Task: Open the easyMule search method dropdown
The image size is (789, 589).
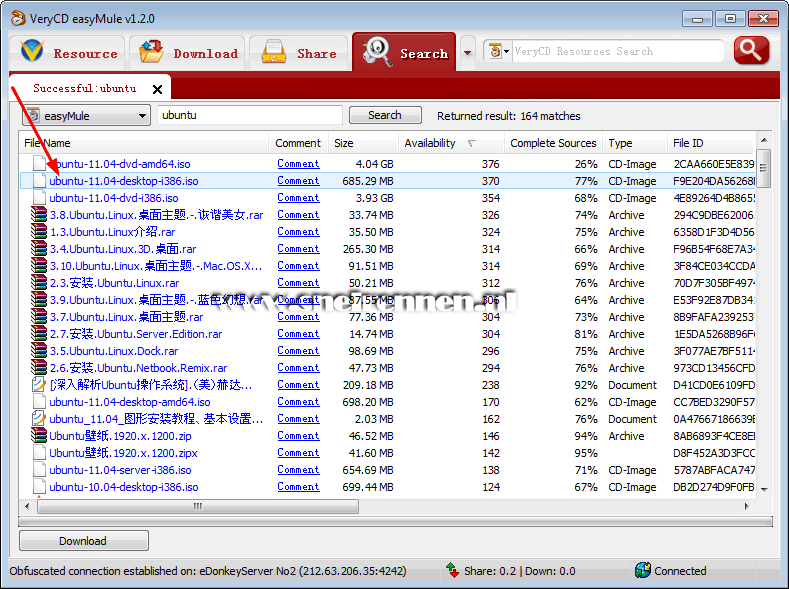Action: click(x=87, y=116)
